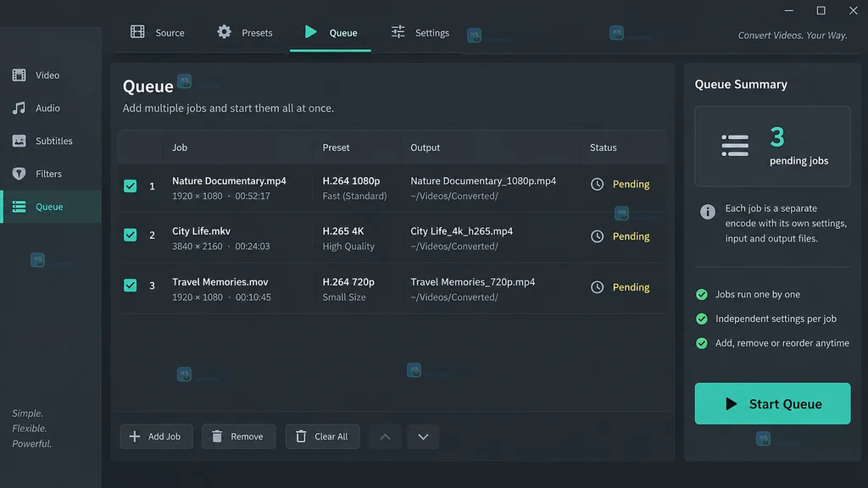Viewport: 868px width, 488px height.
Task: Open the Presets tab
Action: tap(245, 33)
